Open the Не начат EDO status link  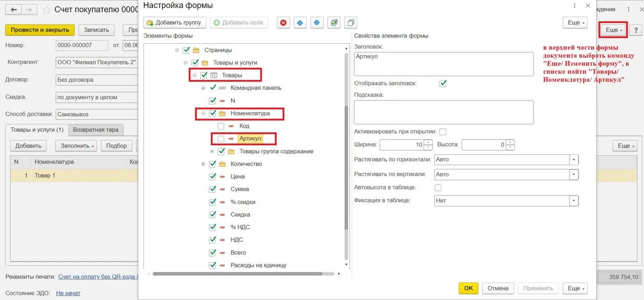pyautogui.click(x=68, y=293)
